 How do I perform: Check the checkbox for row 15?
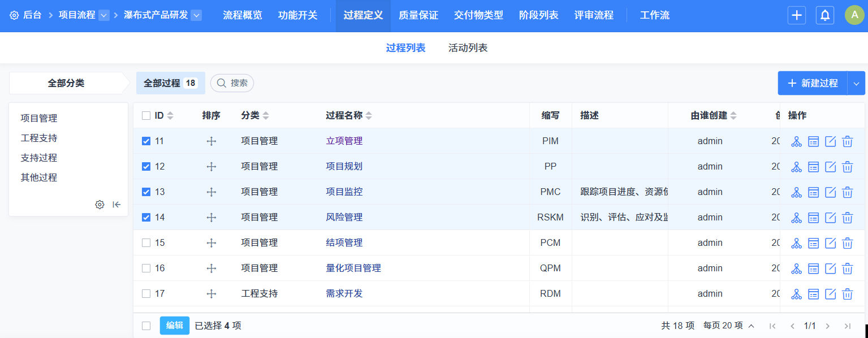coord(146,243)
